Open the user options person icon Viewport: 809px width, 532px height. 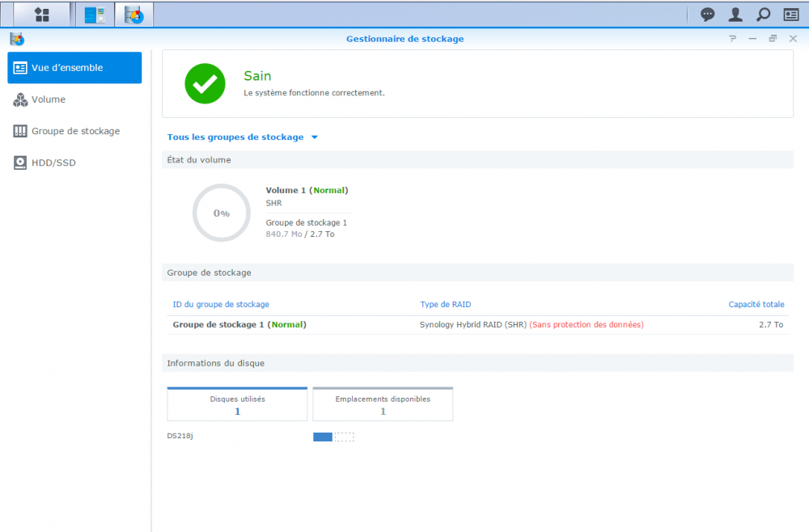point(735,15)
